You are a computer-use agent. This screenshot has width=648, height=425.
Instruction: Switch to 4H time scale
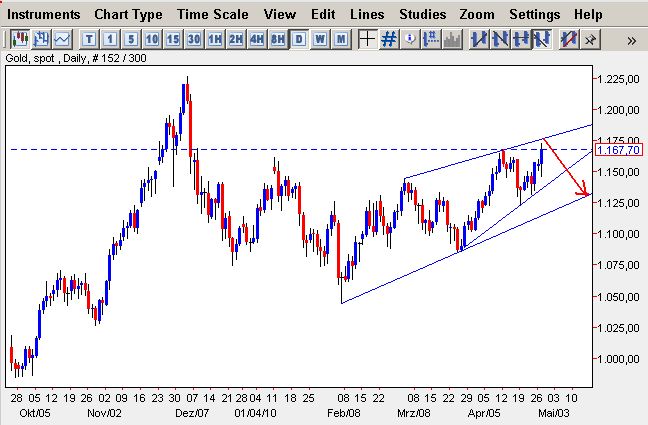(257, 40)
